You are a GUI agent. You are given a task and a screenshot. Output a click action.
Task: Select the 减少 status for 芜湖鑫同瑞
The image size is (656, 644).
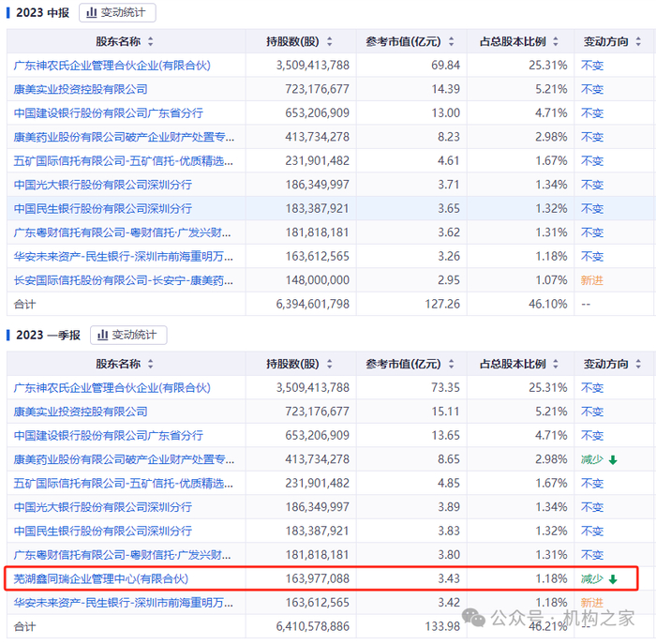click(x=599, y=579)
